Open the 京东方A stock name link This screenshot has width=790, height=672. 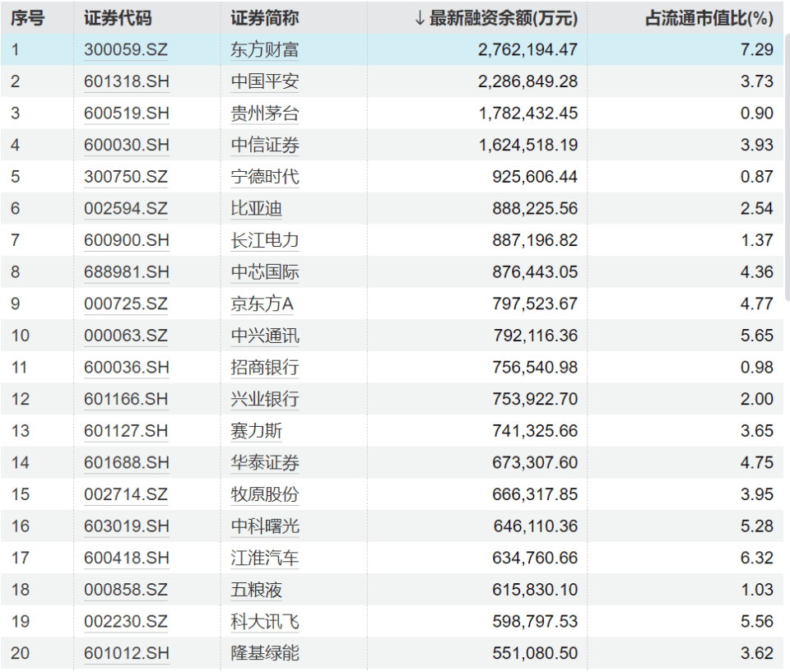[262, 304]
